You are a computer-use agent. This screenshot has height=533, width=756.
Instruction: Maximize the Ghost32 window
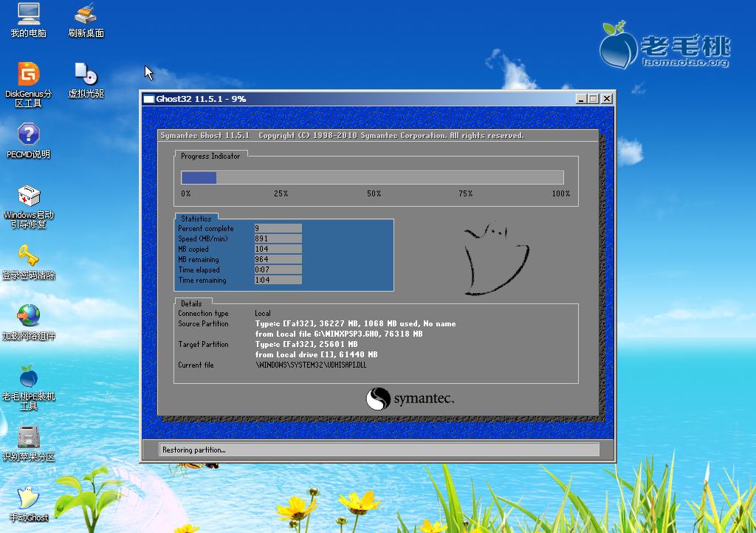click(593, 99)
